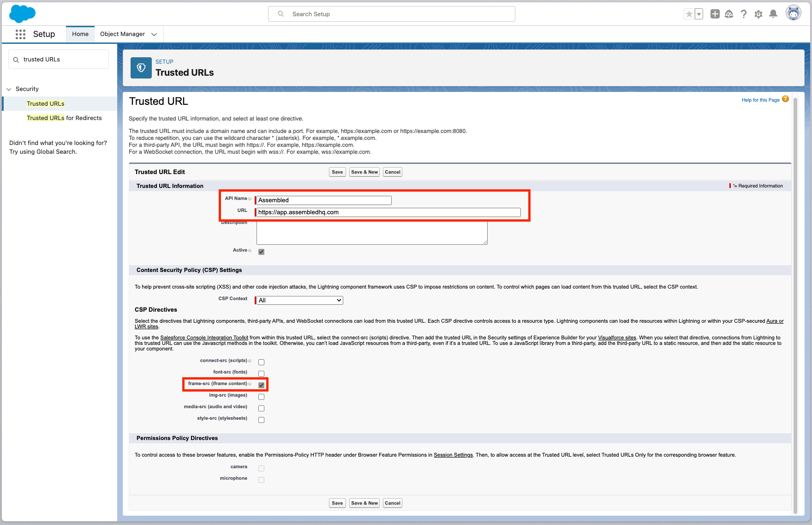Screen dimensions: 812x525
Task: Enable img-src (images) checkbox
Action: (x=261, y=397)
